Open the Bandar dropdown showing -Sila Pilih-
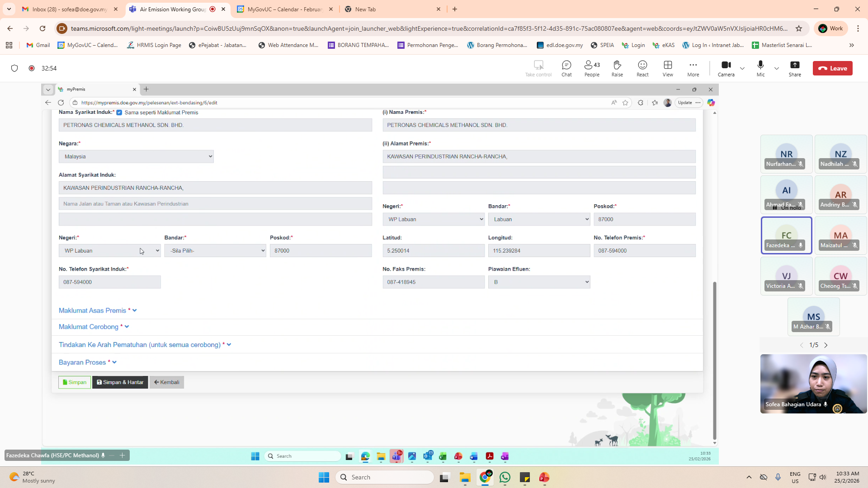 coord(215,251)
